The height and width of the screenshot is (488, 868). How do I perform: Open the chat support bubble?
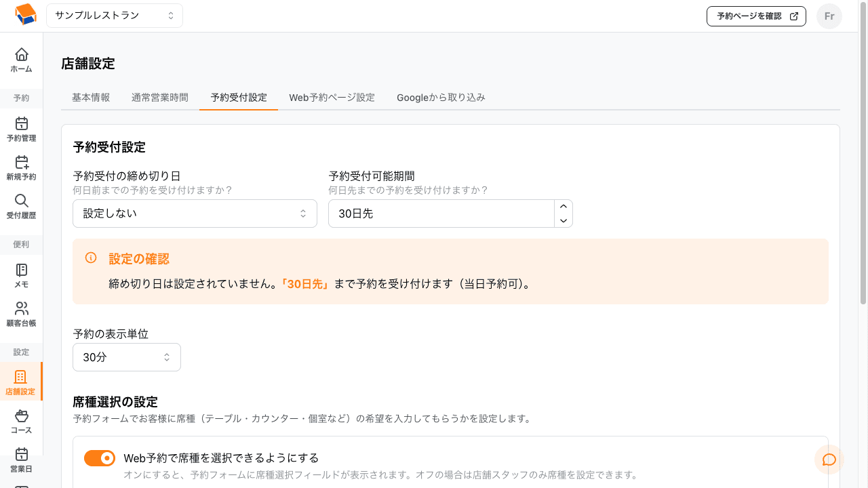[829, 460]
